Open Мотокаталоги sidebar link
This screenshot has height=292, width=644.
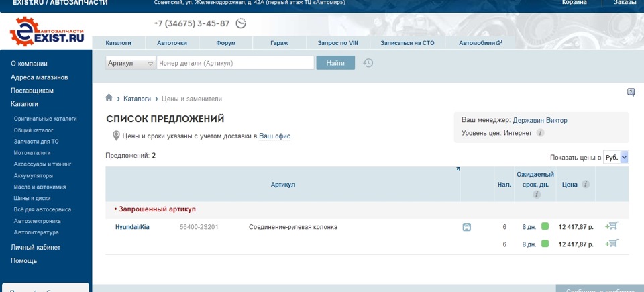point(32,153)
